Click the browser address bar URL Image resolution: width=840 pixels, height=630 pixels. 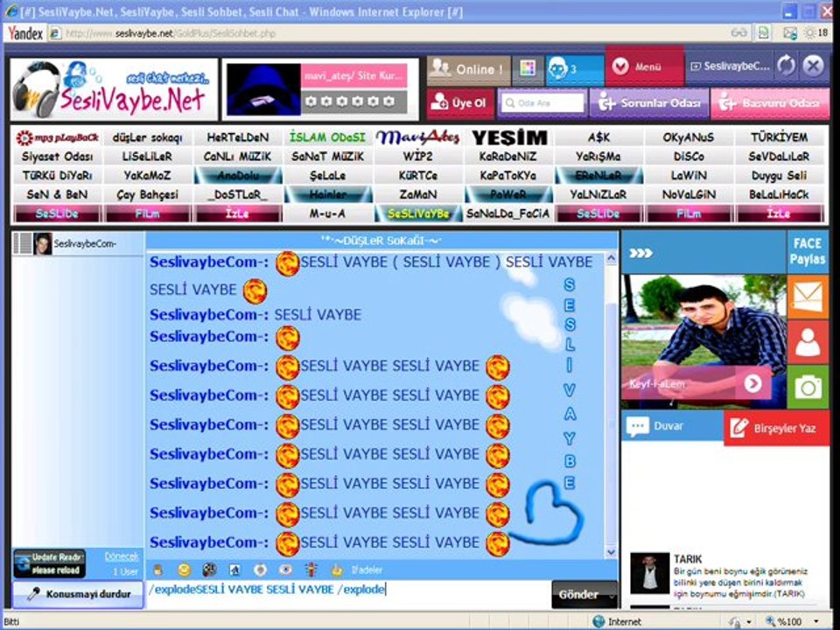pos(171,34)
